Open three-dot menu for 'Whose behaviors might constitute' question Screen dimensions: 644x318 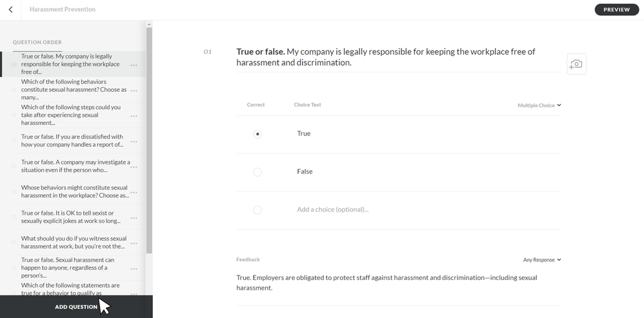[x=134, y=192]
